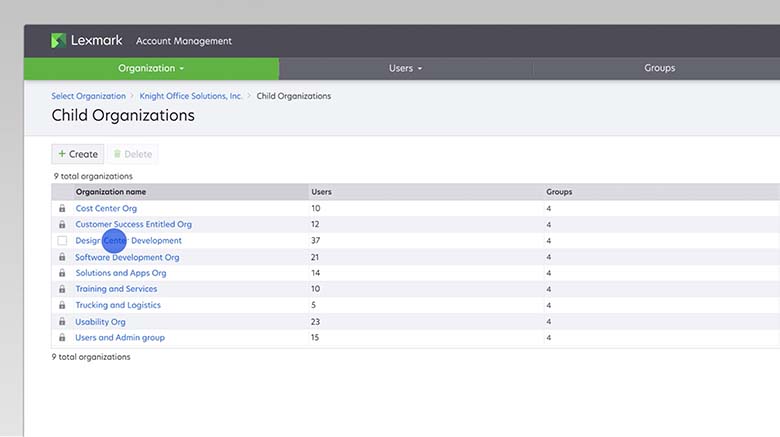Screen dimensions: 780x437
Task: Open the Organization dropdown menu
Action: click(151, 69)
